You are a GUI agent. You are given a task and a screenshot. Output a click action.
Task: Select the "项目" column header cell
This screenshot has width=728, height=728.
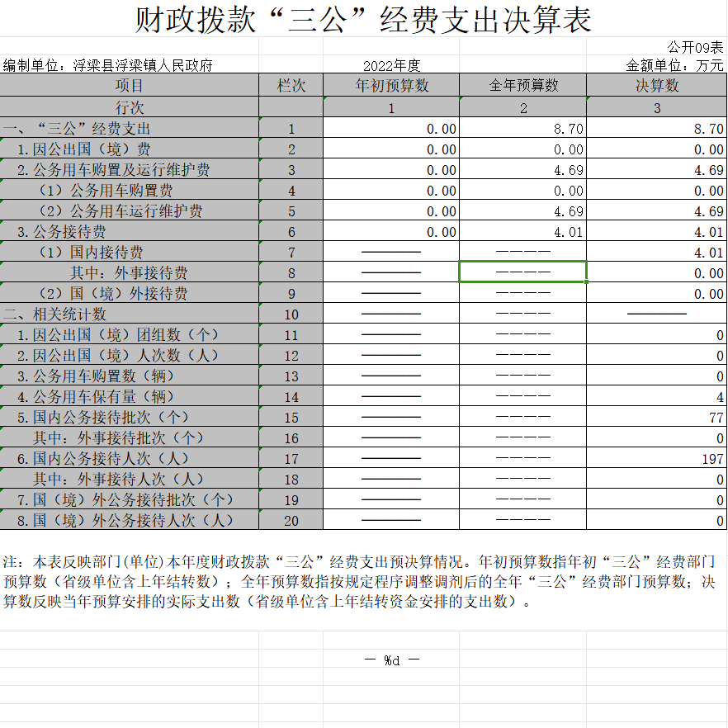click(x=130, y=86)
